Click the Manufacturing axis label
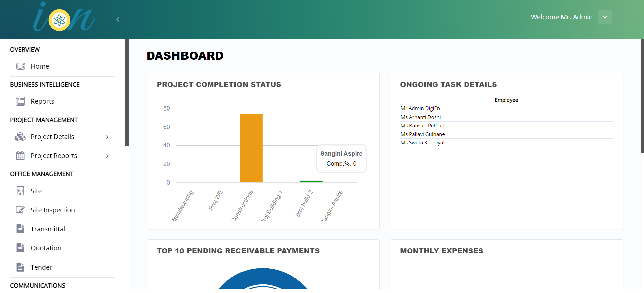 point(183,206)
